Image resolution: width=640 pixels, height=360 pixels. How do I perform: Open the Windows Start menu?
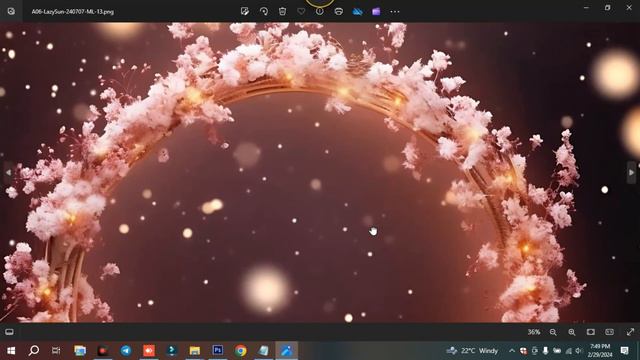pos(11,350)
